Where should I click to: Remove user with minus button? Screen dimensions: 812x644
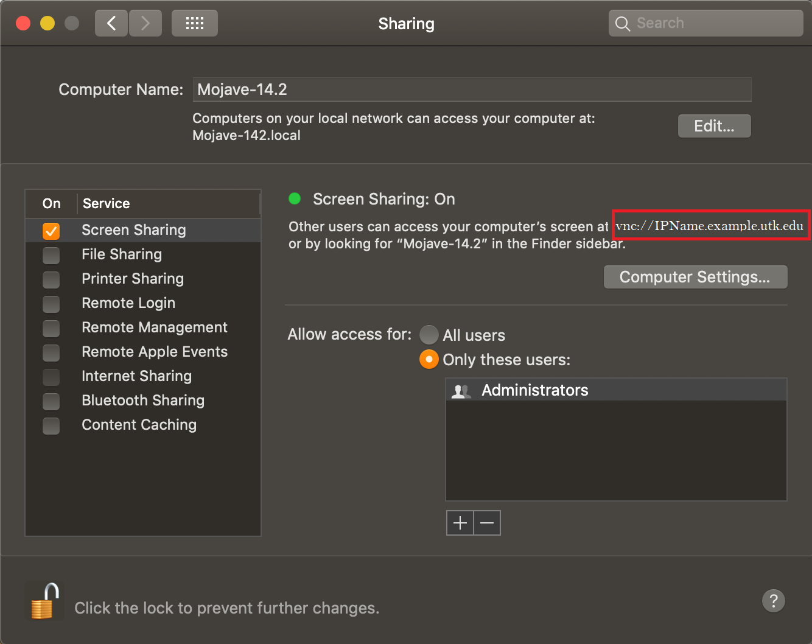pos(487,523)
